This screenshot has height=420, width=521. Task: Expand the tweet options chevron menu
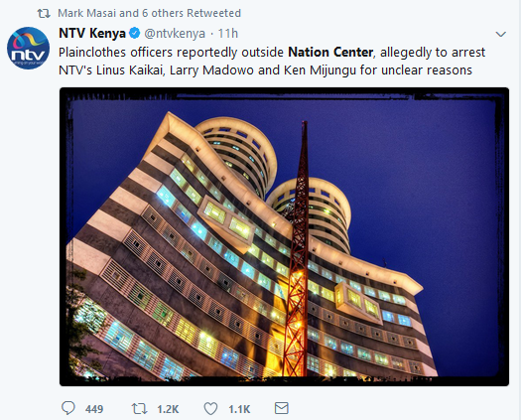click(x=500, y=34)
